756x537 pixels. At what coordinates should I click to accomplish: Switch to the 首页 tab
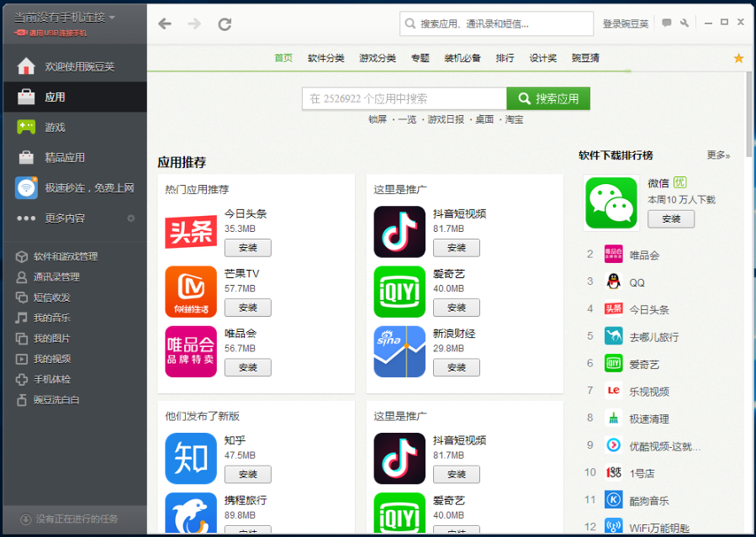(283, 58)
